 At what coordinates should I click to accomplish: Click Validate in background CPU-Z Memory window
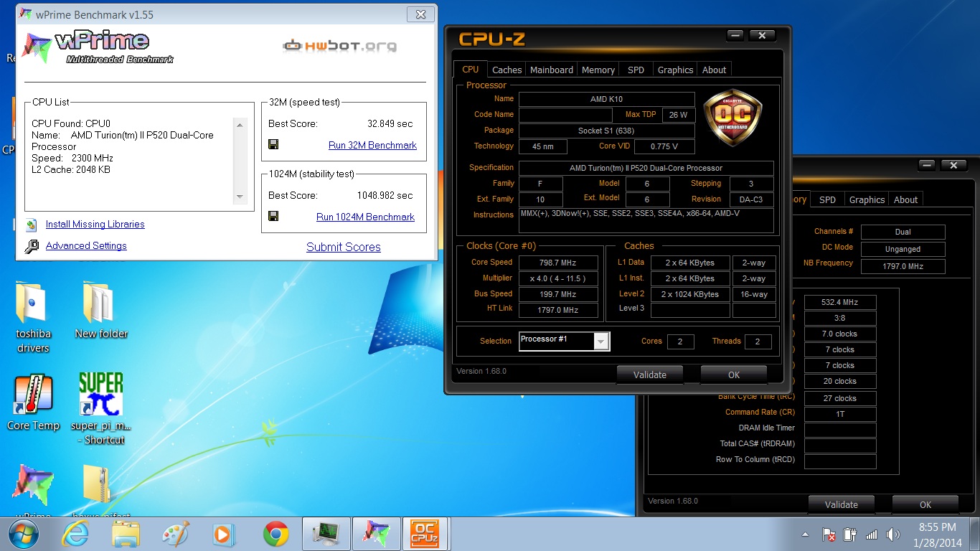point(842,504)
